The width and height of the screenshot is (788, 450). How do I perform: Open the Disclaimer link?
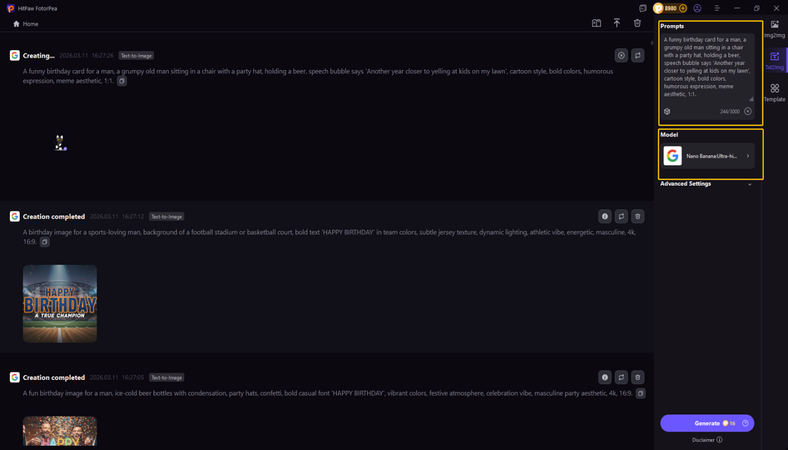pos(707,440)
